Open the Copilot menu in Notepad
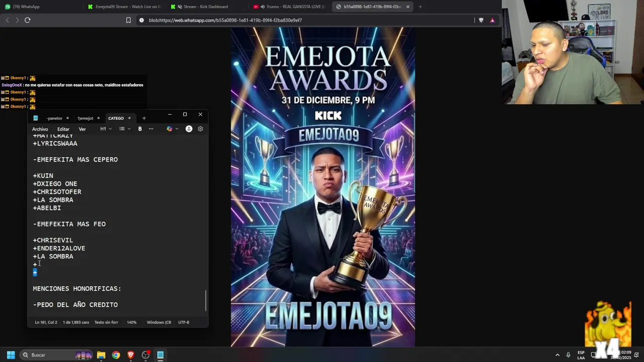This screenshot has width=644, height=362. coord(172,129)
